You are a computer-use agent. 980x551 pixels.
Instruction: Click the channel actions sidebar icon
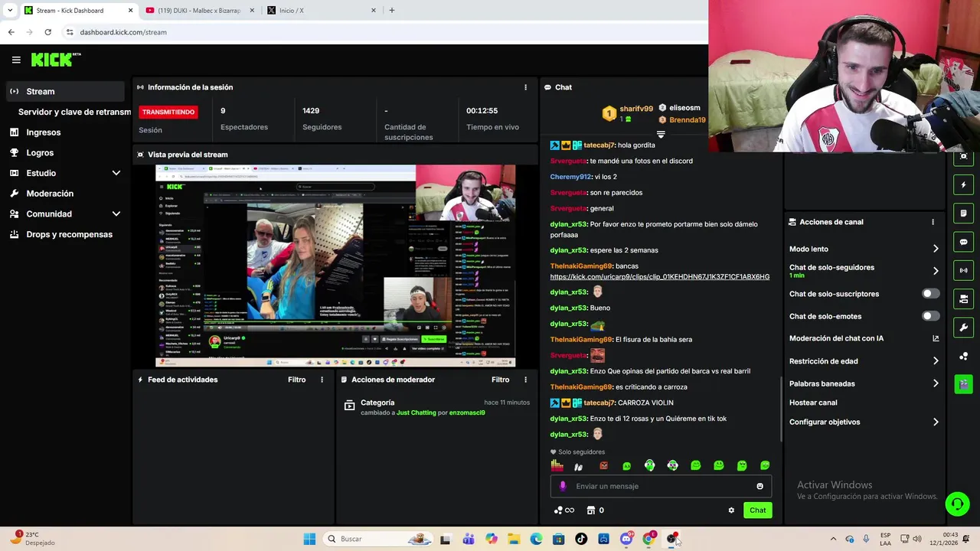[964, 298]
